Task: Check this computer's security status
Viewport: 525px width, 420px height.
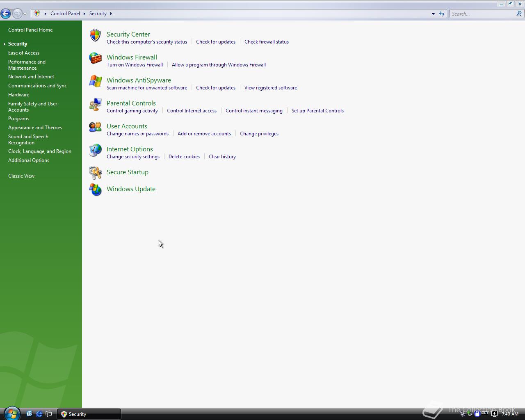Action: [x=147, y=42]
